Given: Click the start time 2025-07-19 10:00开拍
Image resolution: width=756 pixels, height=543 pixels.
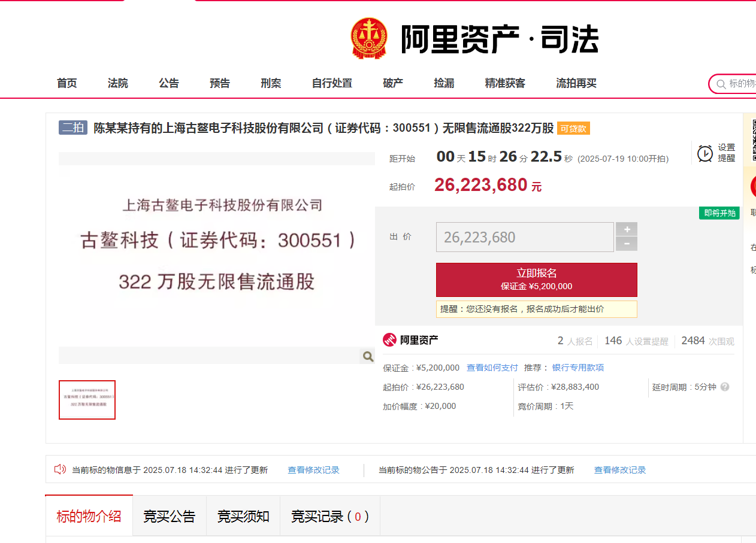Looking at the screenshot, I should pos(623,159).
